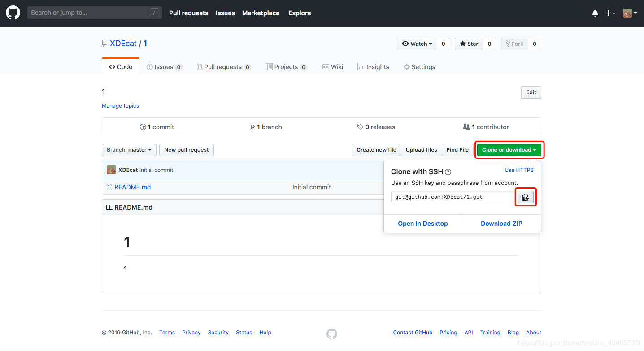
Task: Open the user avatar menu
Action: pos(630,13)
